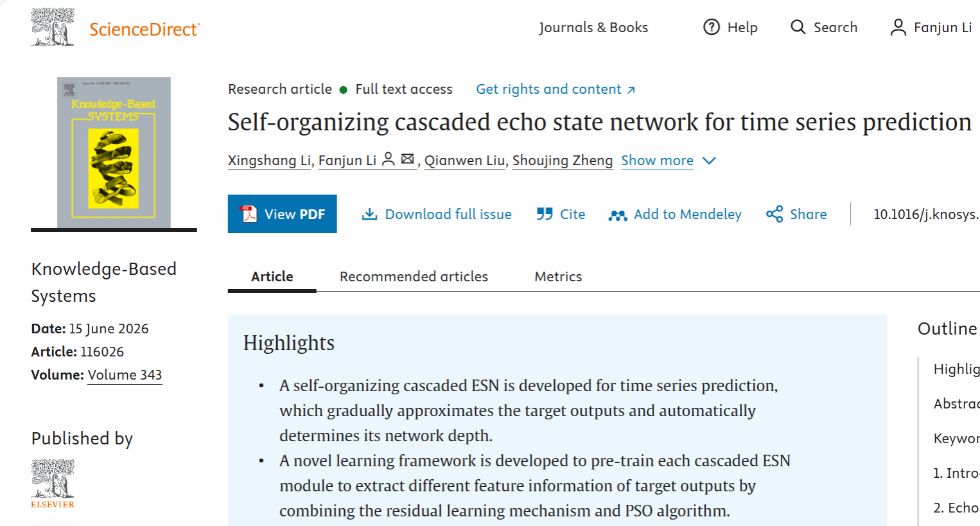Click the author email envelope icon
Viewport: 980px width, 526px height.
point(408,159)
